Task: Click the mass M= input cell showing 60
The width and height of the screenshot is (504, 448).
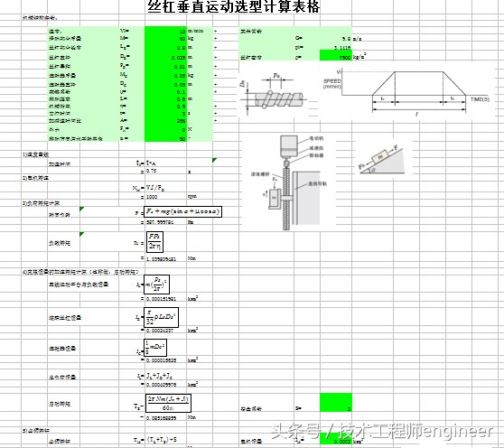Action: coord(165,39)
